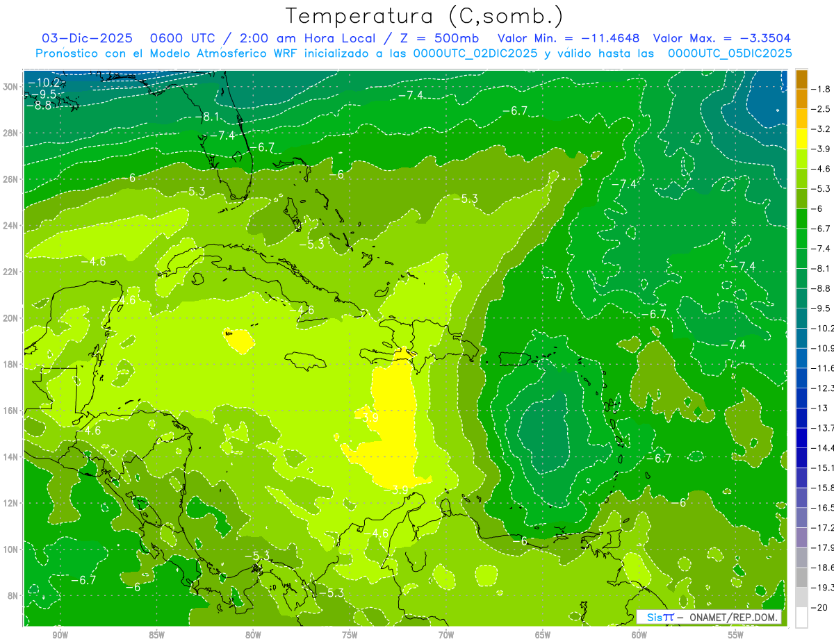Click the '85W' longitude axis label
The height and width of the screenshot is (644, 834).
click(156, 635)
